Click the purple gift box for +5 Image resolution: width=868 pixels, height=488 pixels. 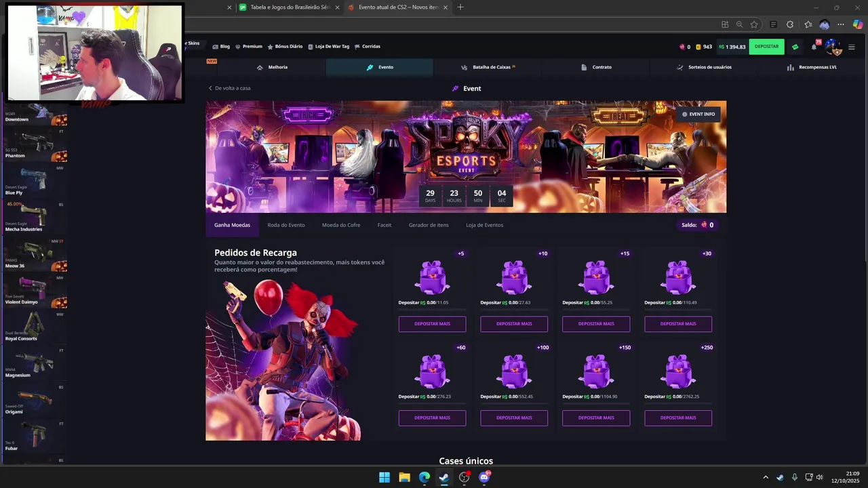coord(432,277)
